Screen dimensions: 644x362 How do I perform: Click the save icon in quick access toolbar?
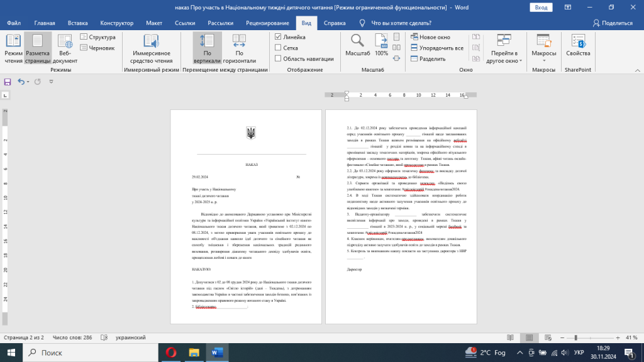(x=8, y=82)
